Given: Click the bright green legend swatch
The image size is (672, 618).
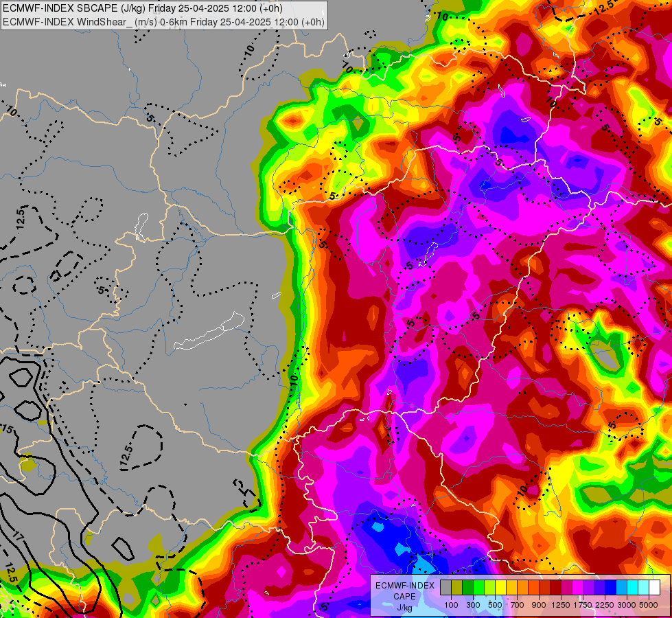Looking at the screenshot, I should [x=479, y=587].
